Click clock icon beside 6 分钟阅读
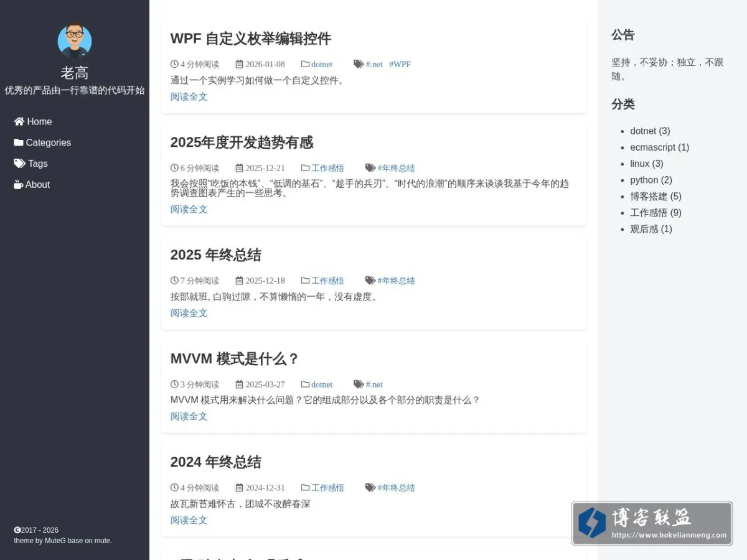 174,168
